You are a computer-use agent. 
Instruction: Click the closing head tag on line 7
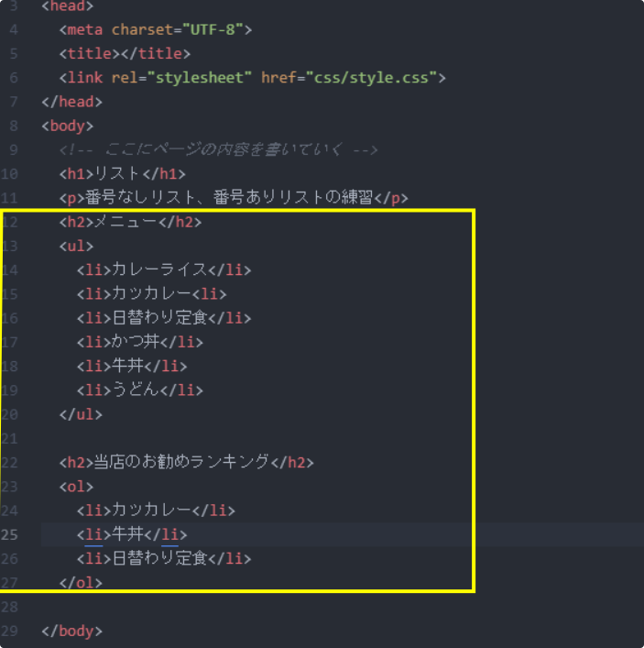pyautogui.click(x=71, y=102)
